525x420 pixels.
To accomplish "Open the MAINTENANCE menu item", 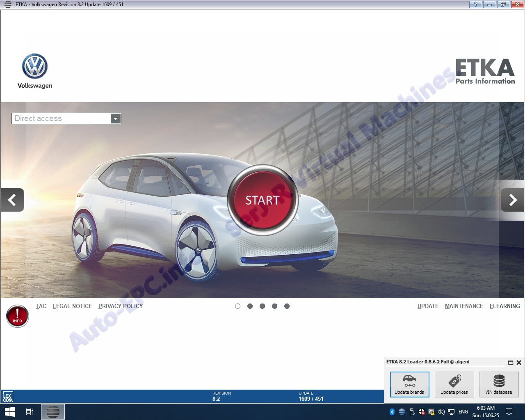I will 464,306.
